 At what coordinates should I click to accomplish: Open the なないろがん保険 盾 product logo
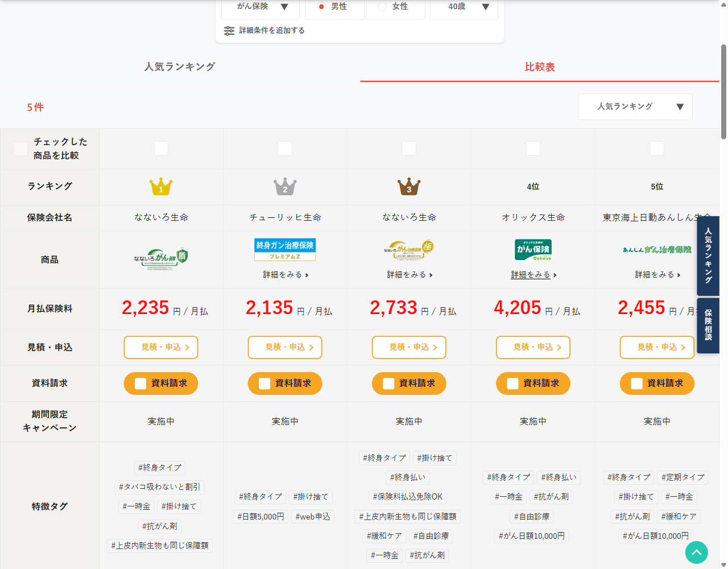[x=161, y=259]
